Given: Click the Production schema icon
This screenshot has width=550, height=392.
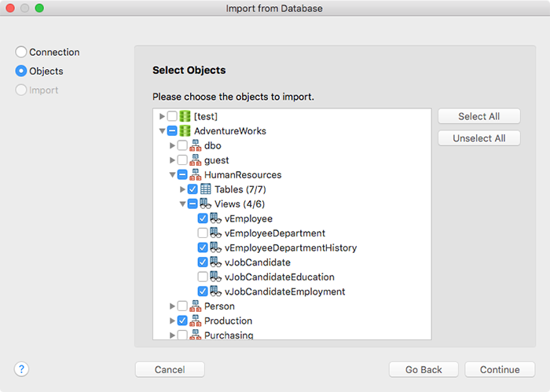Looking at the screenshot, I should (196, 321).
